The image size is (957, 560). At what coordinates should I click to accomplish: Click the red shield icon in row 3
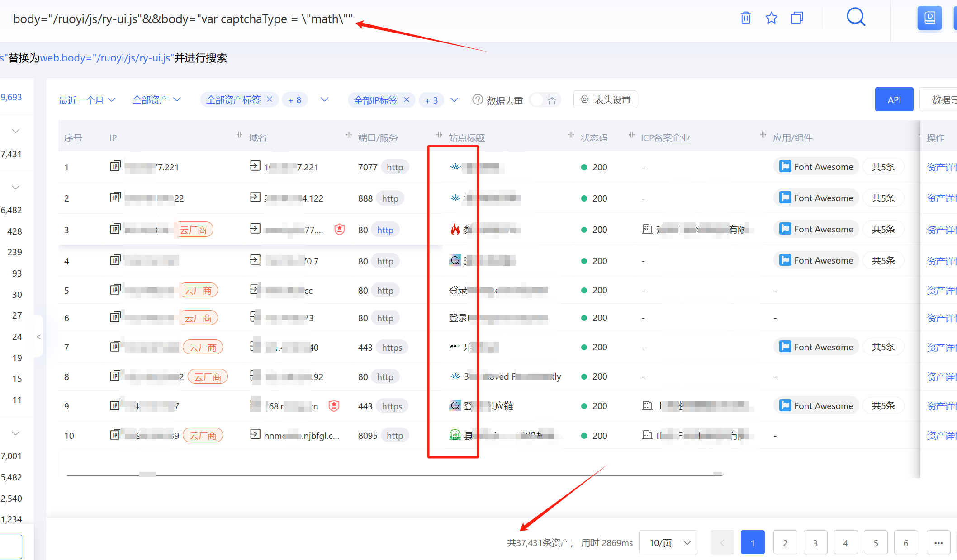click(340, 230)
